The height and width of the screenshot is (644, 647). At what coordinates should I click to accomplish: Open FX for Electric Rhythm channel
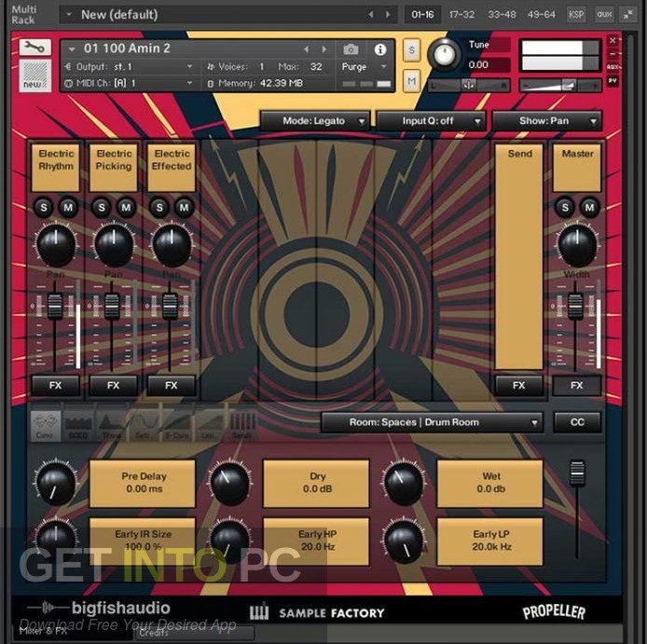click(x=55, y=385)
